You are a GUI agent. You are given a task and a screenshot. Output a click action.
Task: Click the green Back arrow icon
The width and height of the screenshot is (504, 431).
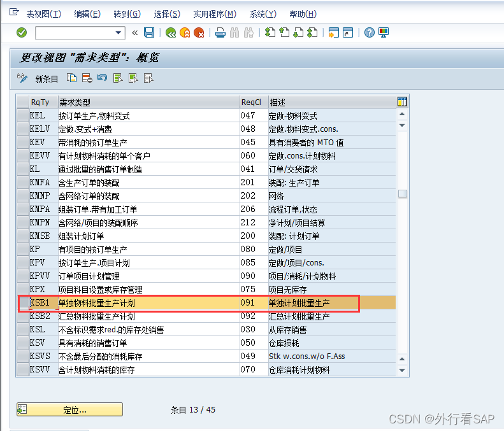pos(171,32)
